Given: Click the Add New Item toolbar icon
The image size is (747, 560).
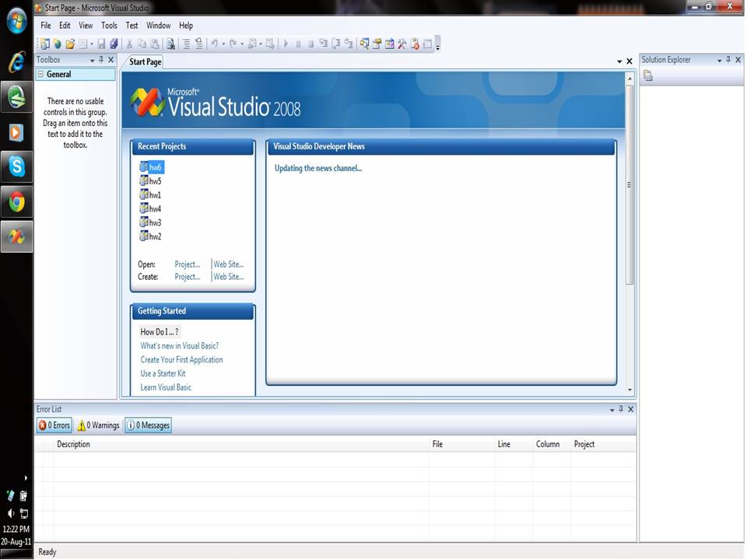Looking at the screenshot, I should coord(83,44).
